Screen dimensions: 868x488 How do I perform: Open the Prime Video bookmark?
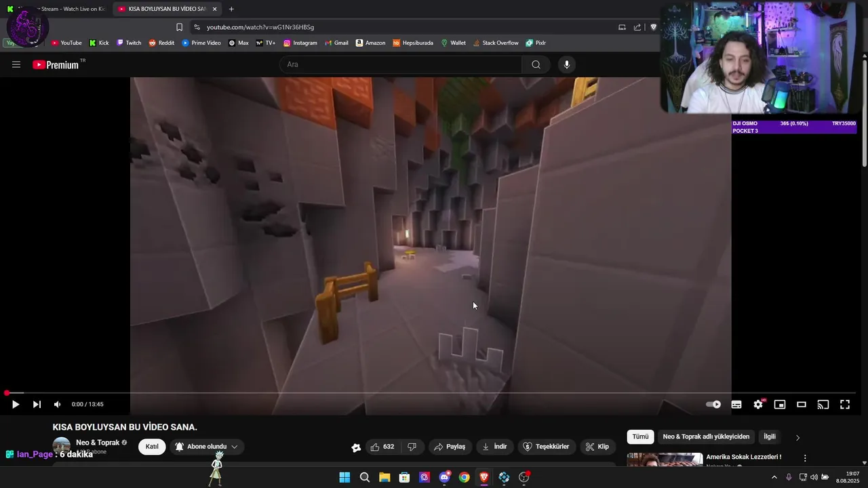[x=201, y=43]
